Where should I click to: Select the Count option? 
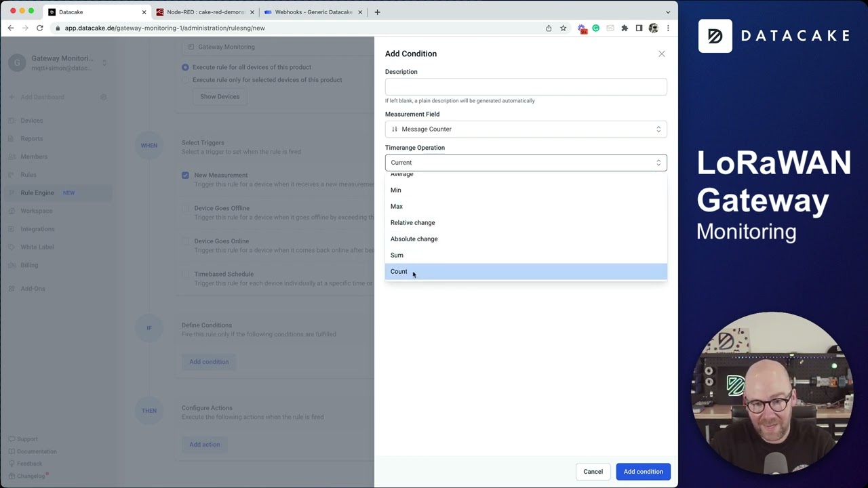tap(526, 271)
